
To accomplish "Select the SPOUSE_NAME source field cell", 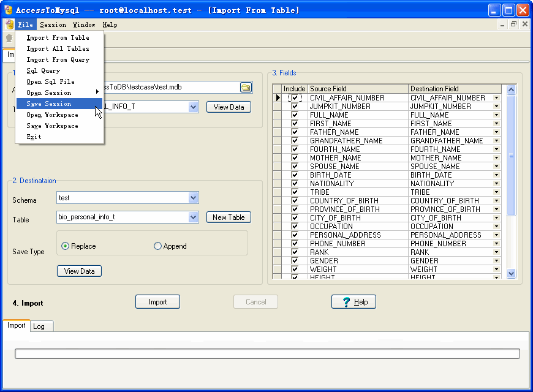I will click(358, 166).
